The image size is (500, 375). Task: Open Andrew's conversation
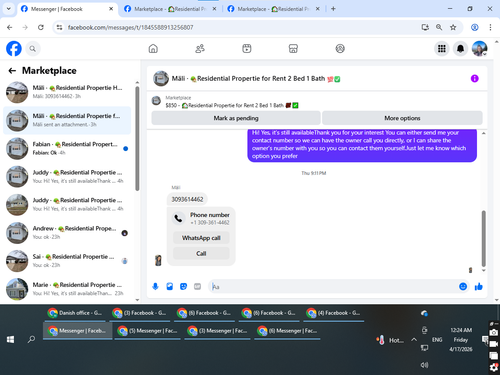[67, 233]
